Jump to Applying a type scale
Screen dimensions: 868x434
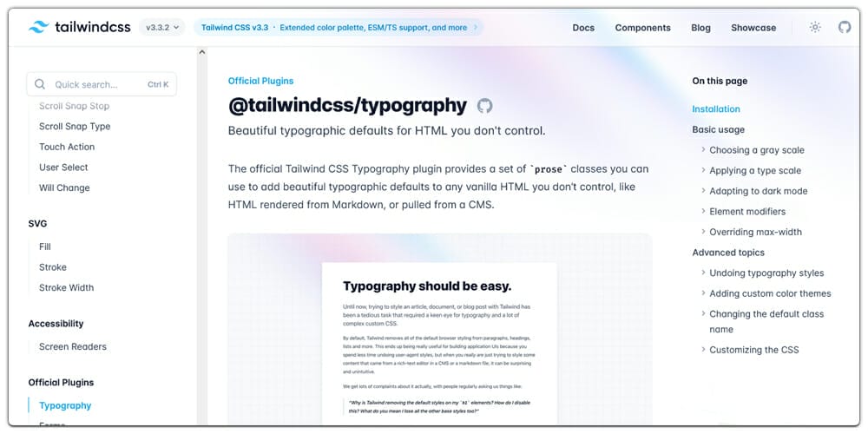(755, 170)
